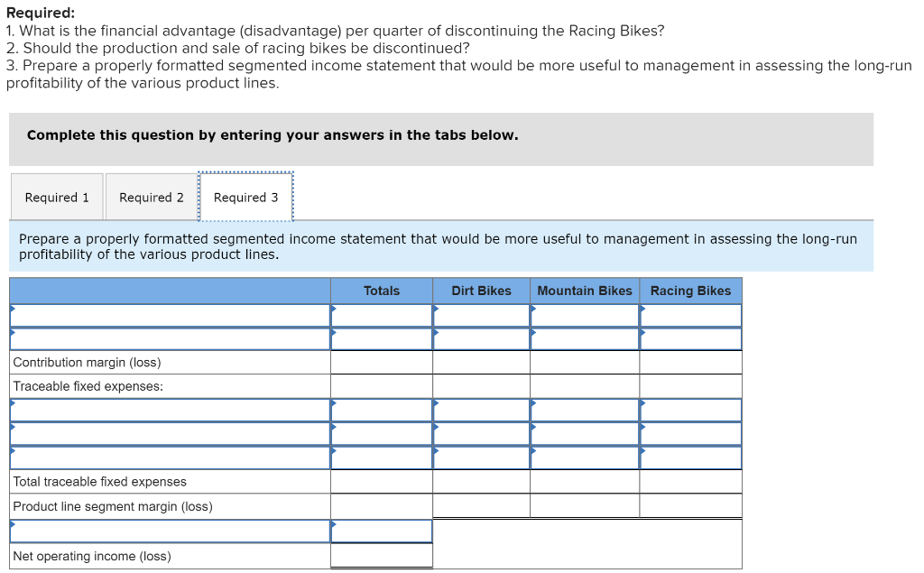924x573 pixels.
Task: Select the Required 3 tab
Action: [245, 197]
